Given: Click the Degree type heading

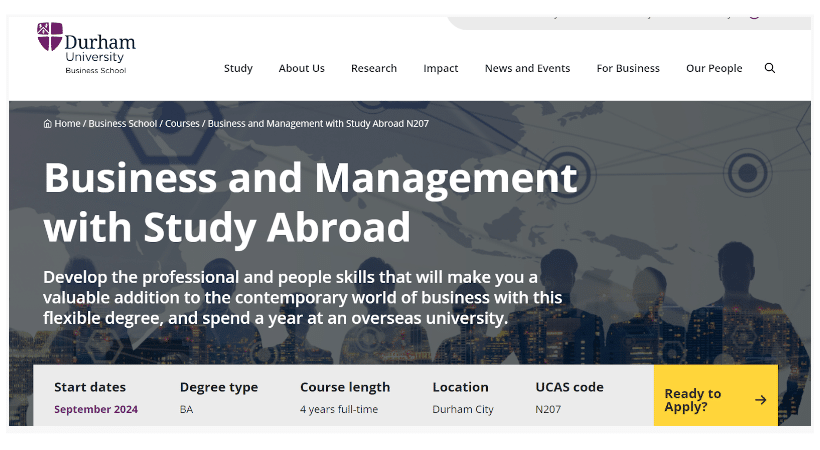Looking at the screenshot, I should tap(219, 388).
